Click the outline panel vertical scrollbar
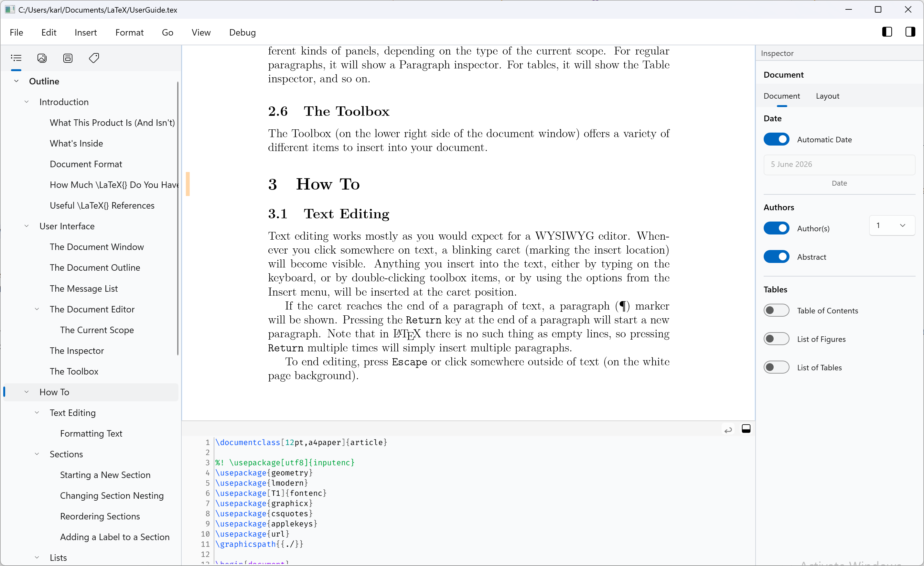 pos(178,218)
